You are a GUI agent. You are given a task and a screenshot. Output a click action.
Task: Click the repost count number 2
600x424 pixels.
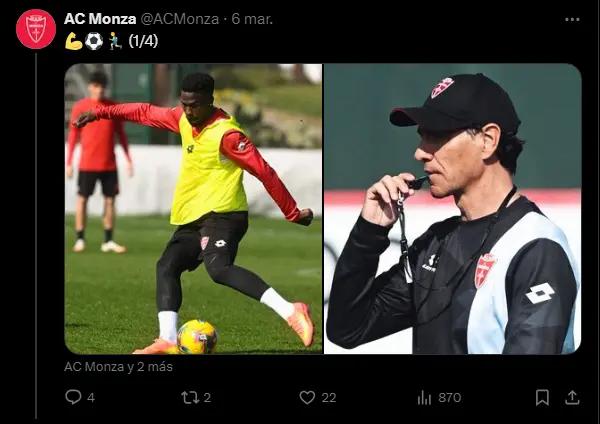207,398
